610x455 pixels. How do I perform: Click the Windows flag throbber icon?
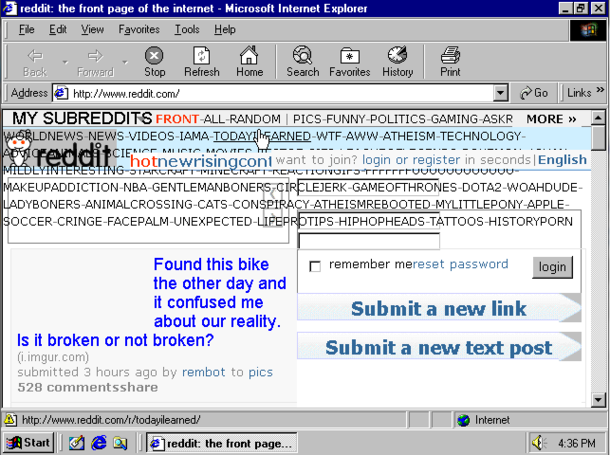coord(588,30)
